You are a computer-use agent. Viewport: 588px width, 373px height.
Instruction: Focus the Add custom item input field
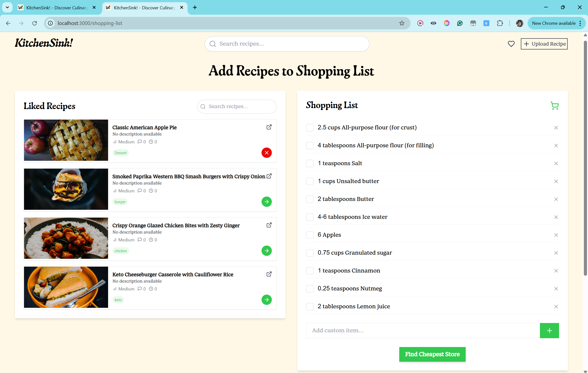point(423,330)
